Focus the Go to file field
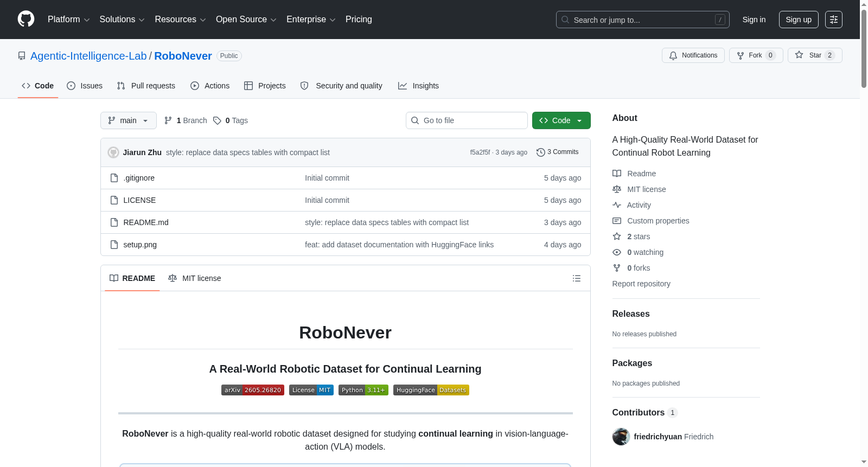The height and width of the screenshot is (467, 868). (467, 120)
